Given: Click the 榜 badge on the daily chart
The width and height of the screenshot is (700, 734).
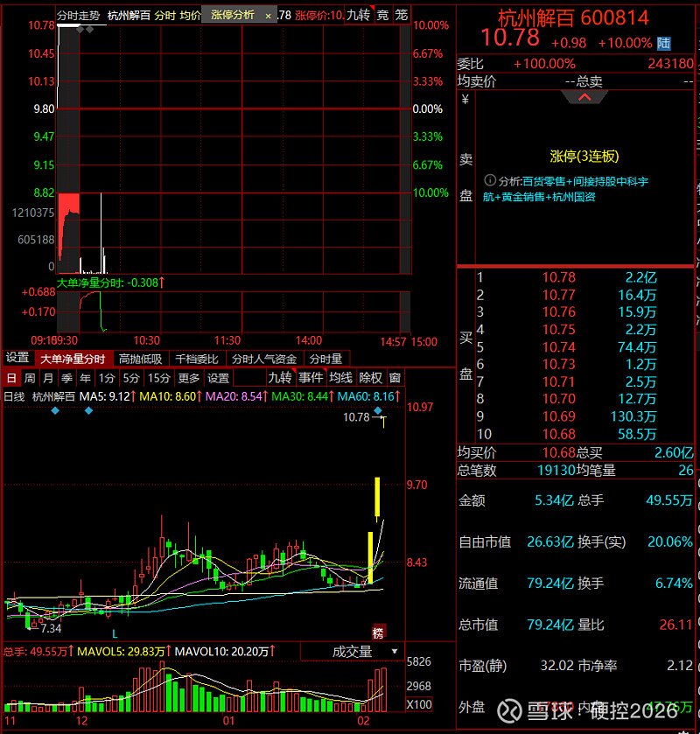Looking at the screenshot, I should (x=378, y=633).
